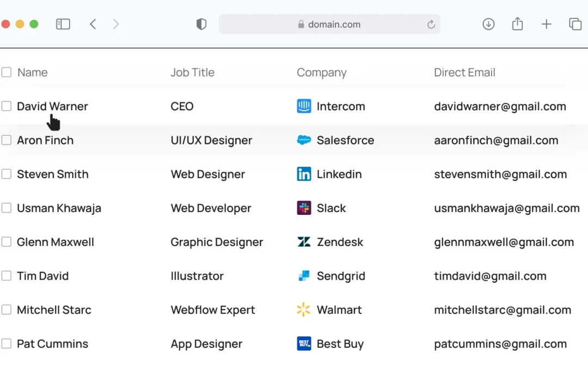Click the share icon
The width and height of the screenshot is (588, 368).
click(x=517, y=24)
